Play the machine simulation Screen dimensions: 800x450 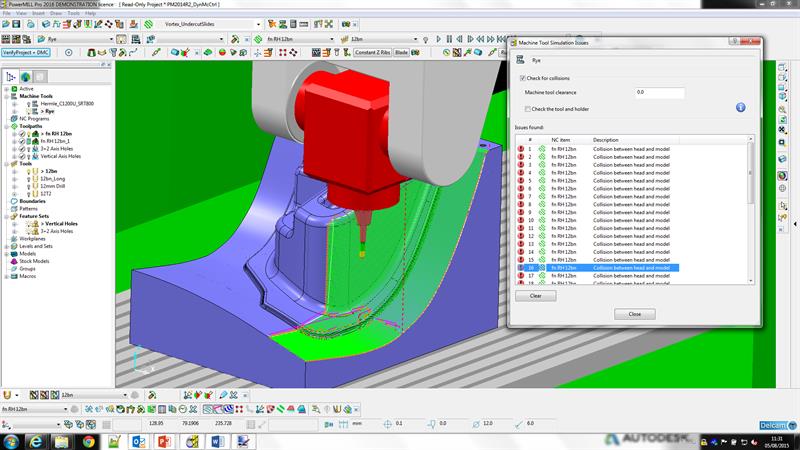(438, 39)
